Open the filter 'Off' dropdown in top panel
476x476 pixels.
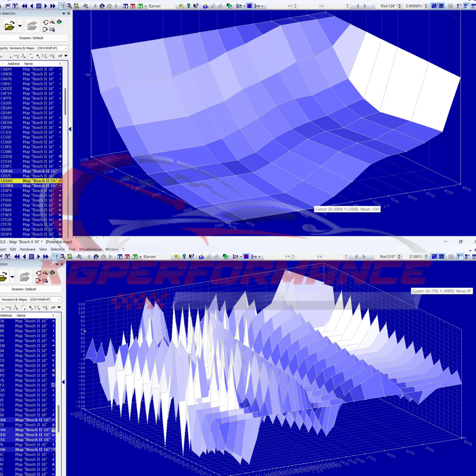(x=62, y=56)
